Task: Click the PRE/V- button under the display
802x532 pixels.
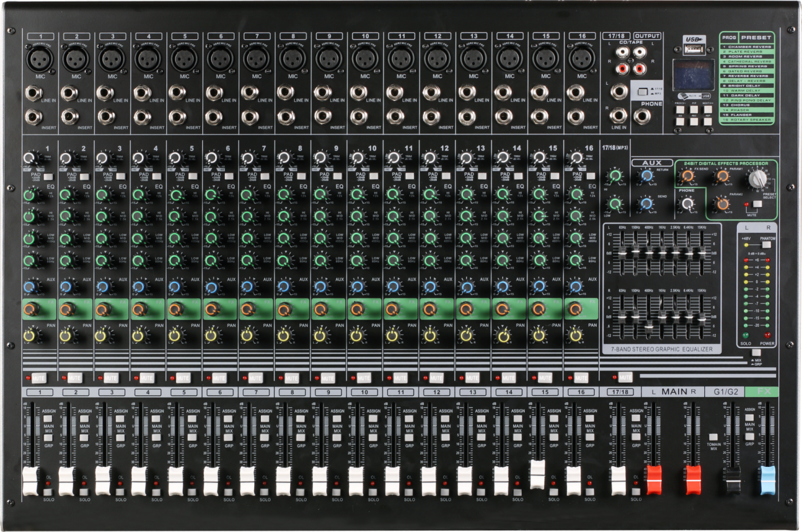Action: [x=680, y=110]
